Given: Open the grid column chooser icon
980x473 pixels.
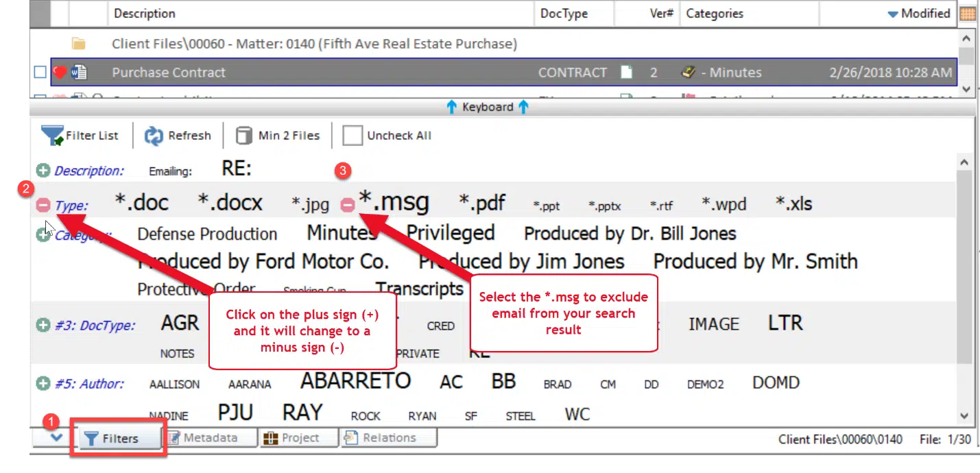Looking at the screenshot, I should click(968, 14).
